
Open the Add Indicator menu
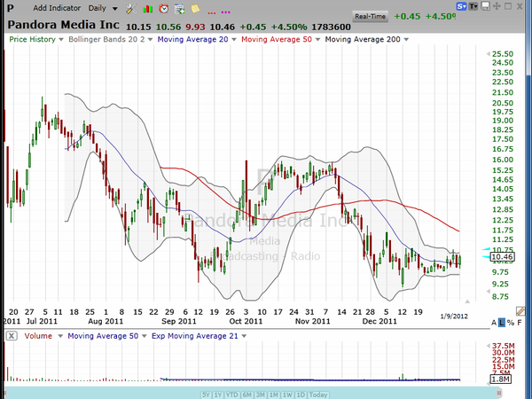click(57, 8)
